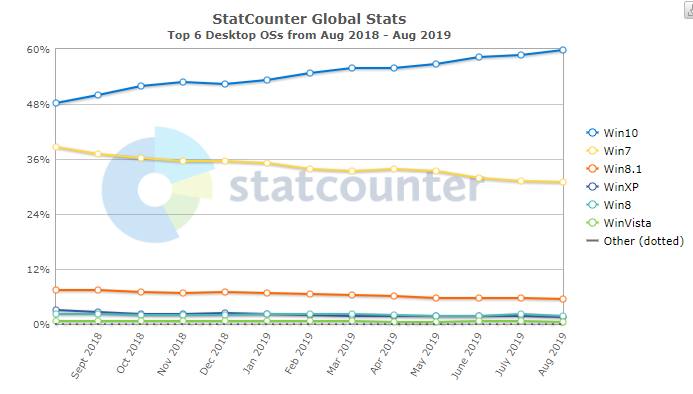Select the Win7 marker at Dec 2018
The image size is (693, 394).
[x=225, y=161]
